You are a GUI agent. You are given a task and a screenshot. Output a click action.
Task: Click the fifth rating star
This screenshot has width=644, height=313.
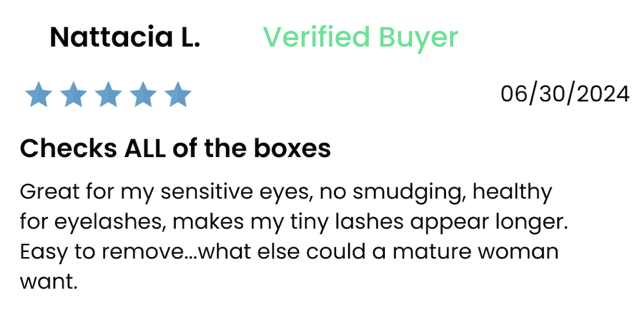178,94
